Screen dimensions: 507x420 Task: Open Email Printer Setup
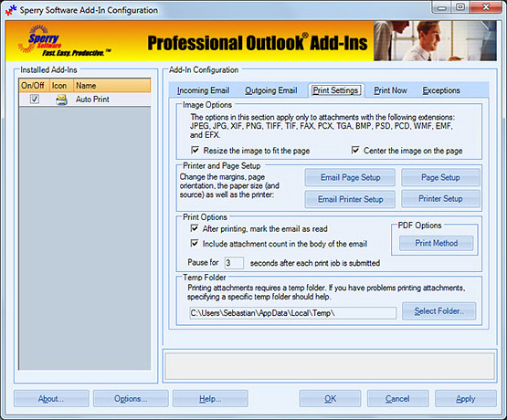350,199
